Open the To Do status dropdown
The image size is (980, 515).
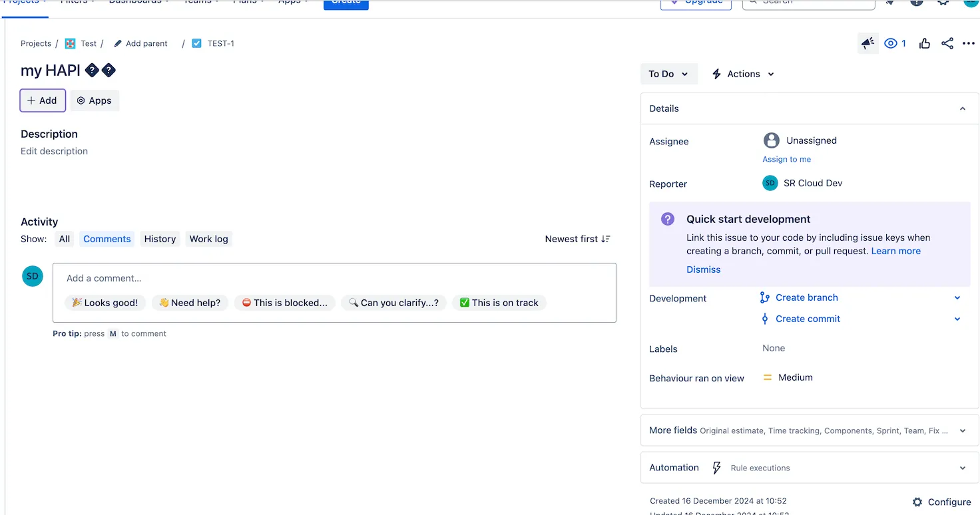tap(668, 74)
